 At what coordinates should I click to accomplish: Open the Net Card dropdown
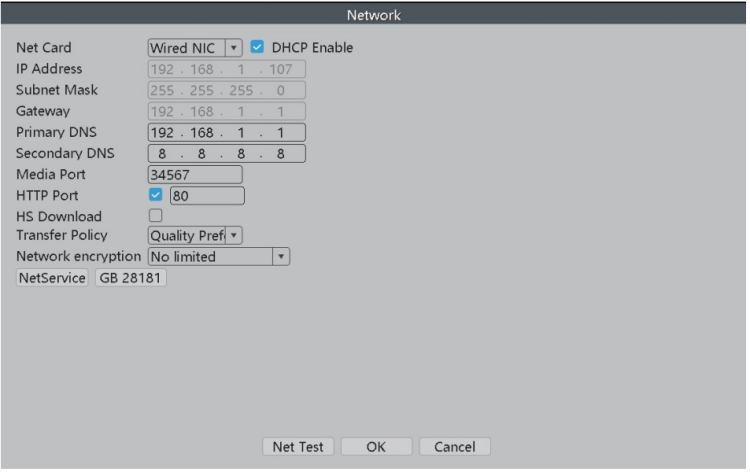click(x=195, y=47)
